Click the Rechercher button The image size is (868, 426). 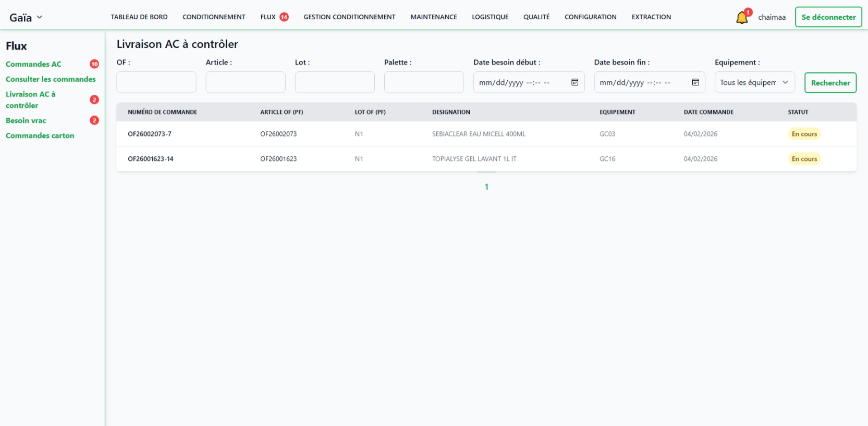(x=830, y=83)
